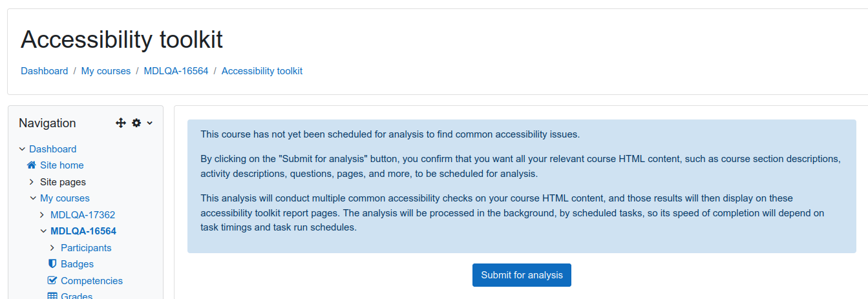Screen dimensions: 868x299
Task: Collapse the Dashboard tree node chevron
Action: [x=22, y=149]
